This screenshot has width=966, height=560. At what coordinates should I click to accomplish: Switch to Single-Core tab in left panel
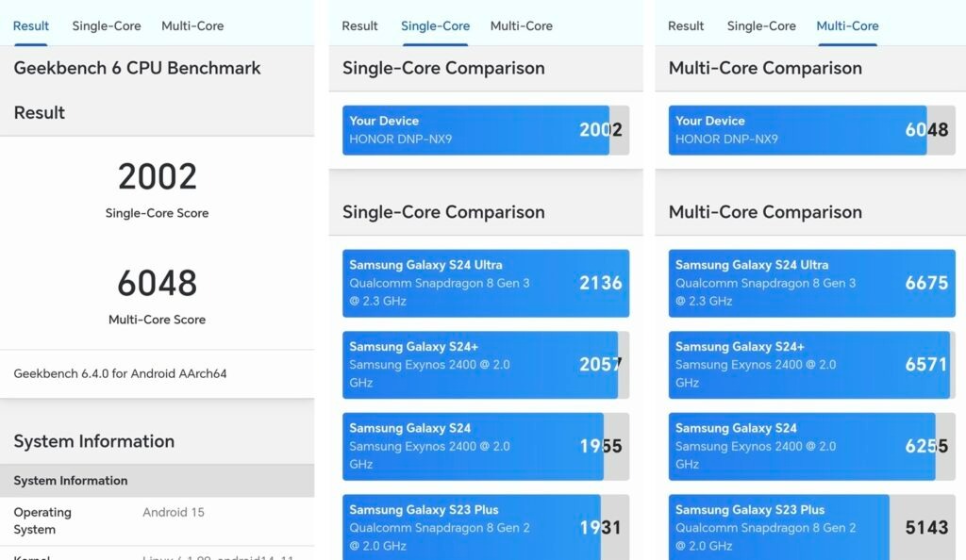click(x=107, y=25)
